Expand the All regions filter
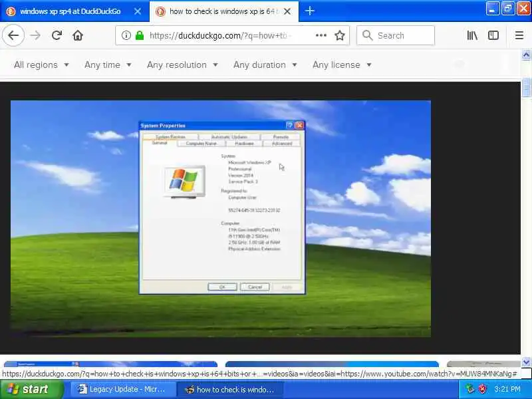Image resolution: width=532 pixels, height=399 pixels. click(x=41, y=65)
